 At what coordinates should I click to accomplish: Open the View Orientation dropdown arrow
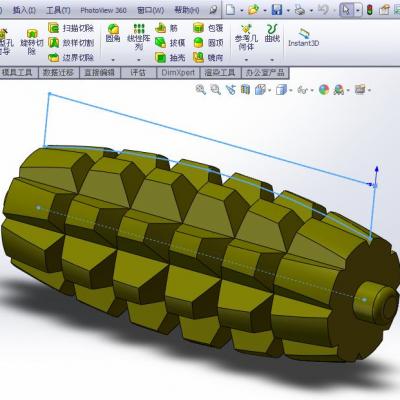coord(269,90)
